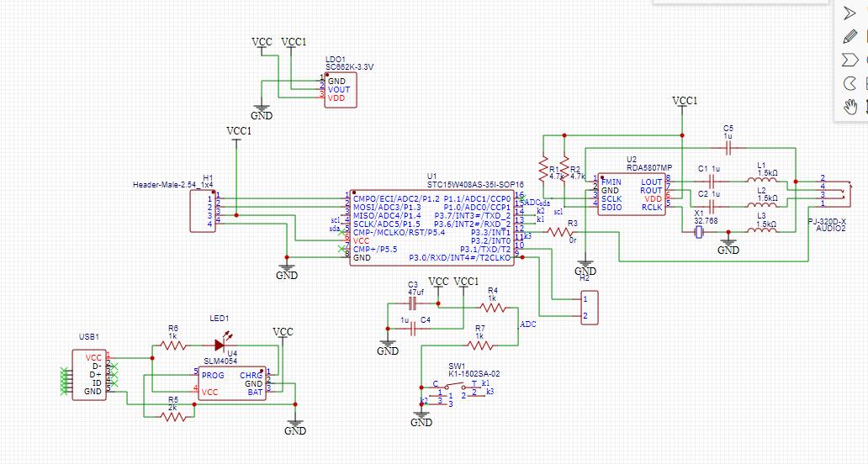Select resistor R1 symbol
This screenshot has height=464, width=868.
(x=543, y=169)
